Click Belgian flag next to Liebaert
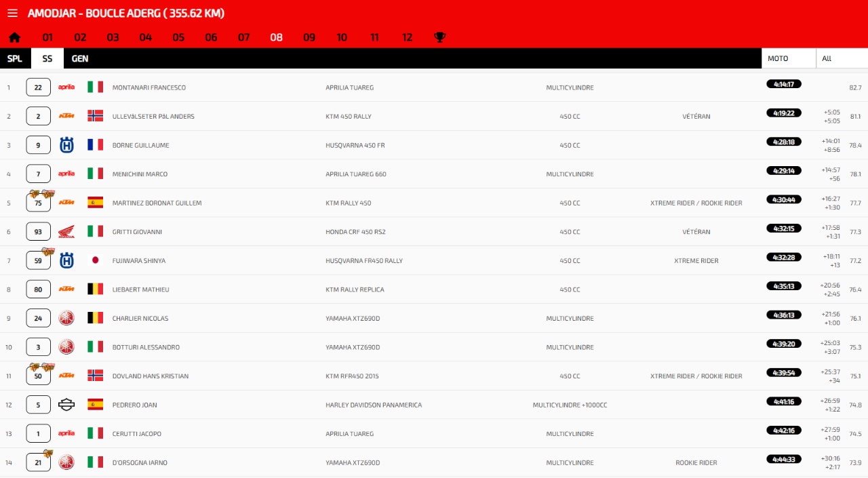 [95, 290]
